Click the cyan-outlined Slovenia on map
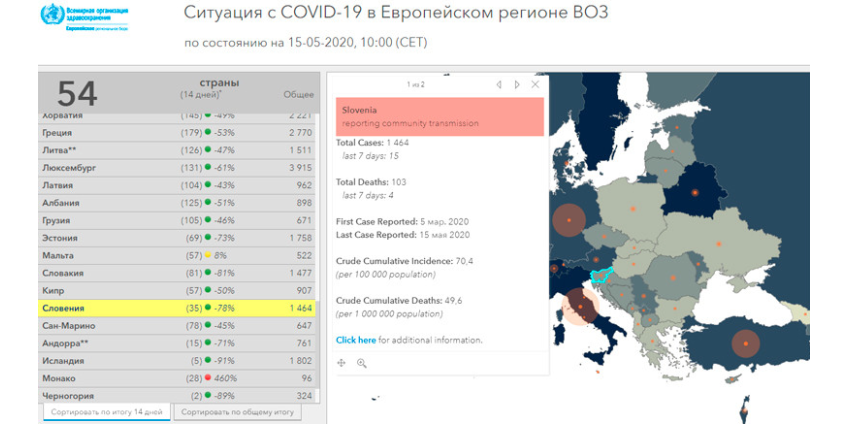This screenshot has width=848, height=424. click(601, 275)
